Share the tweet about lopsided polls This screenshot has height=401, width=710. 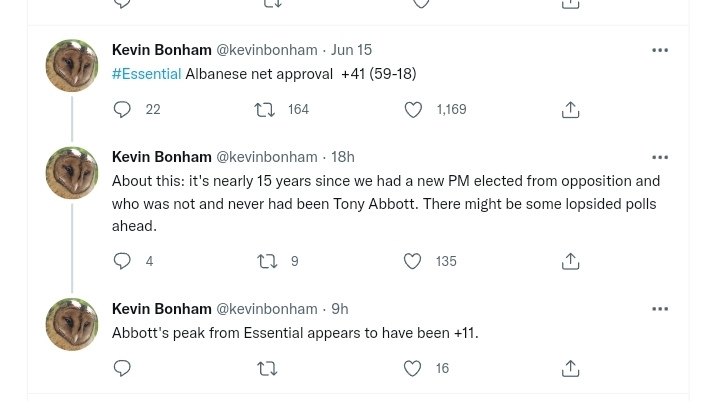[570, 261]
